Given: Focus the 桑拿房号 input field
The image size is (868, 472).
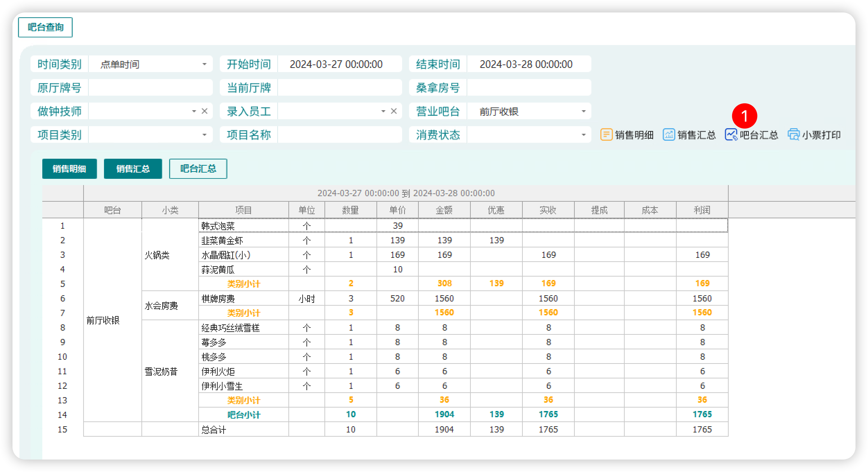Looking at the screenshot, I should pyautogui.click(x=529, y=88).
